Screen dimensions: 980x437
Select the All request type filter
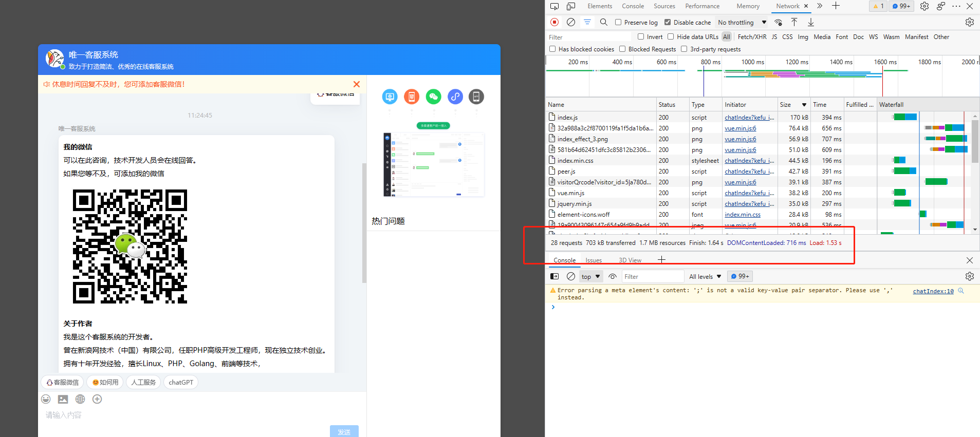coord(727,37)
